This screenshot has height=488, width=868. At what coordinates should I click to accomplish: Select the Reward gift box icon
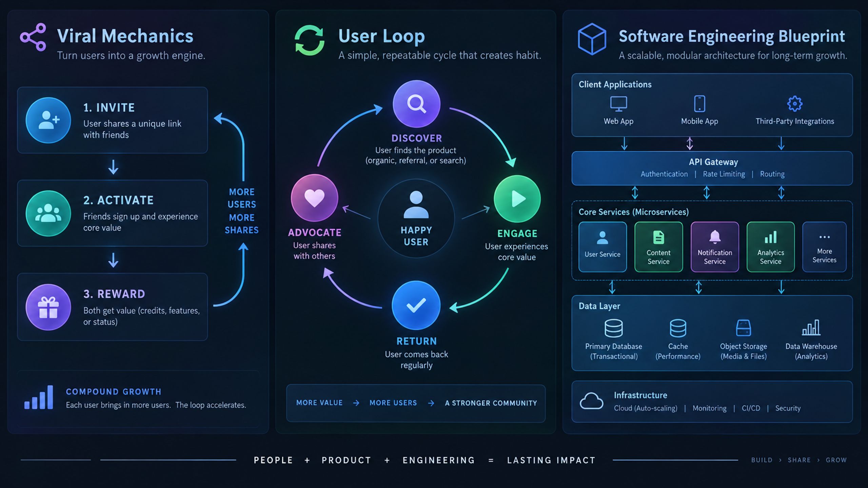[x=48, y=307]
